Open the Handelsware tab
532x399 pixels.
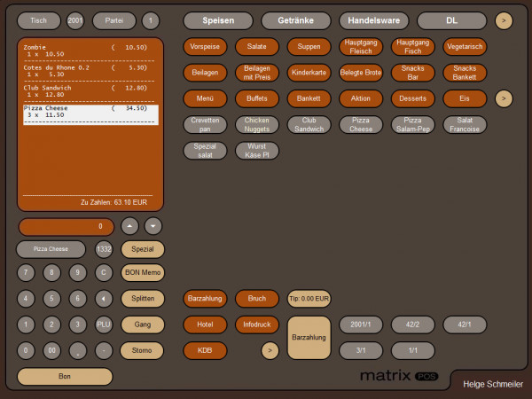point(374,20)
